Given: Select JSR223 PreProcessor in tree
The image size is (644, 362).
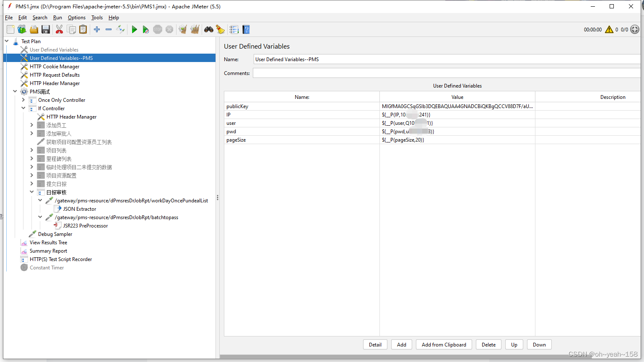Looking at the screenshot, I should click(x=86, y=225).
